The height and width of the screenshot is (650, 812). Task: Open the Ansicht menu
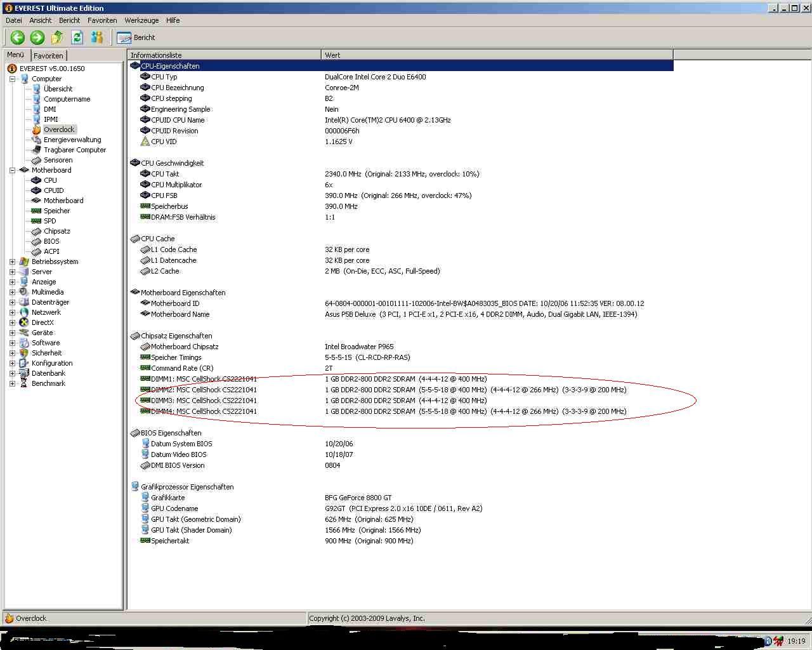(41, 20)
